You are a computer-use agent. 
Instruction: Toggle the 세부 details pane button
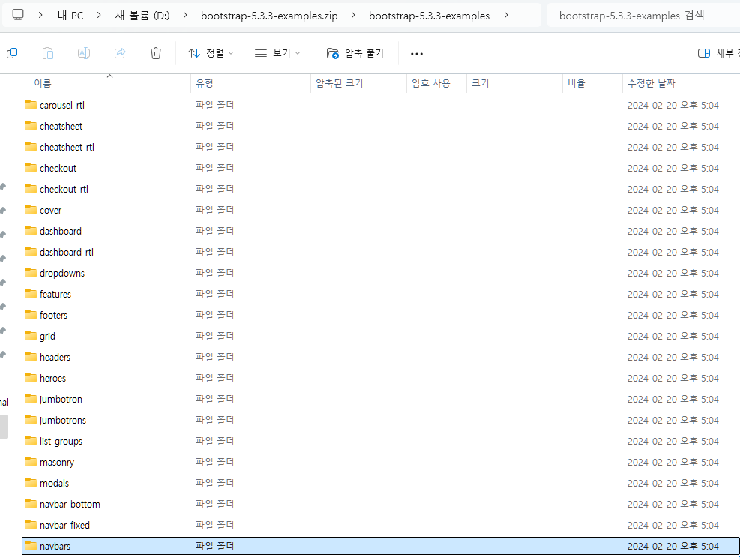point(718,53)
